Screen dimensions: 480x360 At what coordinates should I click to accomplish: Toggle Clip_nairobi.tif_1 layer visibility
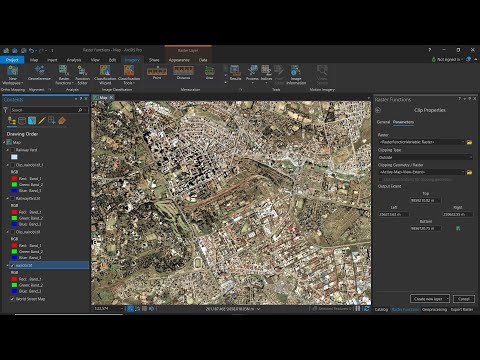coord(13,165)
